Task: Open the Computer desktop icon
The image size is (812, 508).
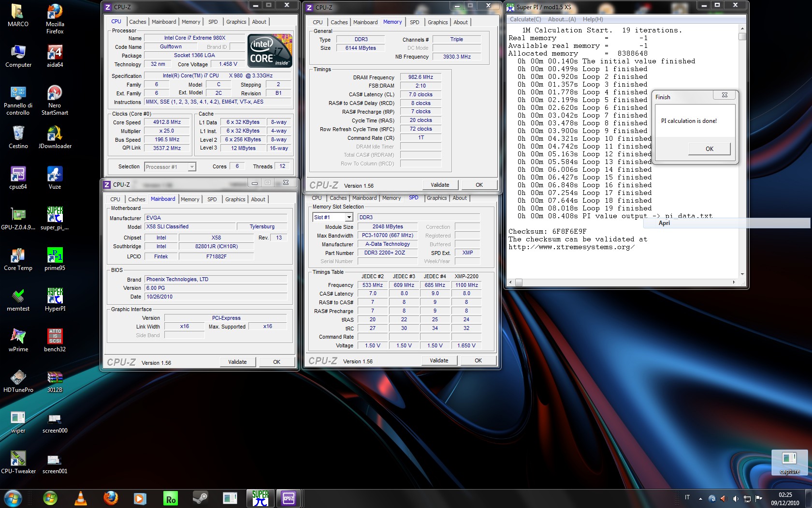Action: tap(18, 56)
